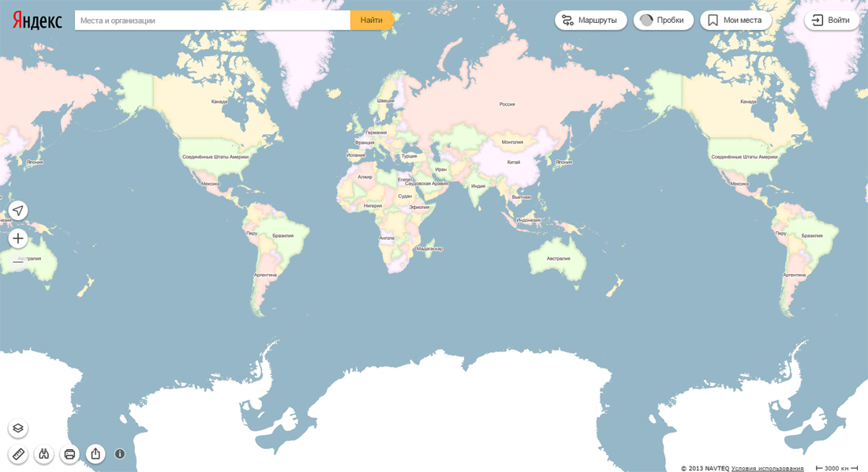Open the Маршруты routes panel
Screen dimensions: 868x472
pos(590,21)
